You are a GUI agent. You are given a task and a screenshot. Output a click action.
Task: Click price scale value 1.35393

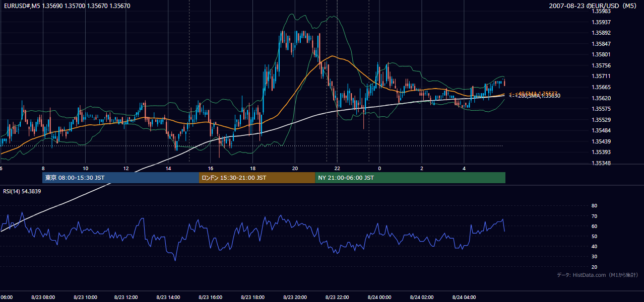pos(601,152)
